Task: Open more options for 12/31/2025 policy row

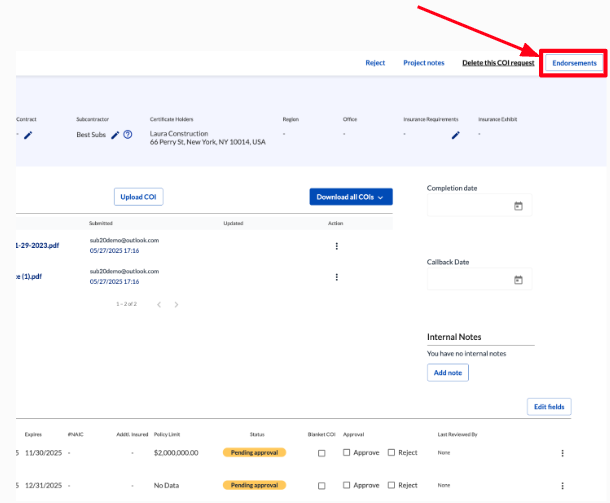Action: (x=562, y=485)
